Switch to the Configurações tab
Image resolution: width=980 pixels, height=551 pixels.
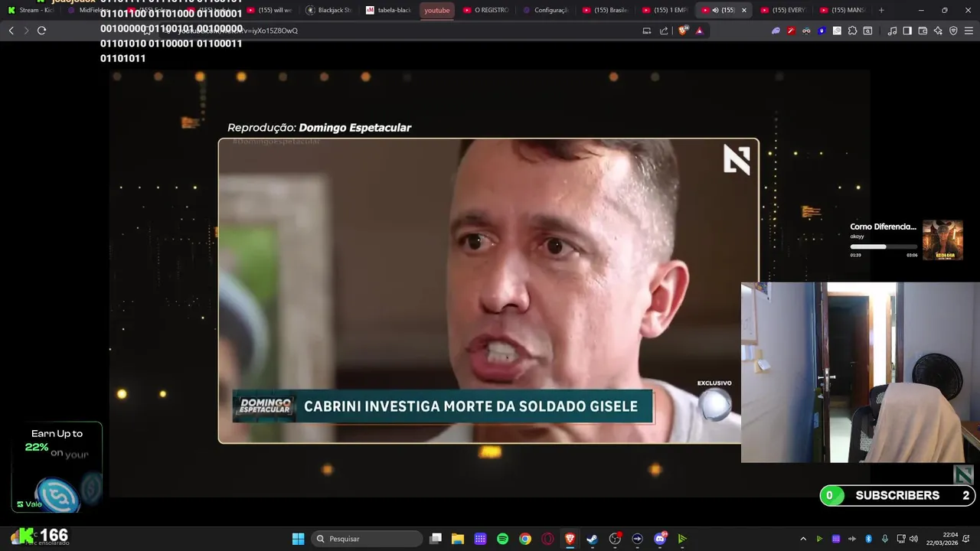pyautogui.click(x=545, y=10)
